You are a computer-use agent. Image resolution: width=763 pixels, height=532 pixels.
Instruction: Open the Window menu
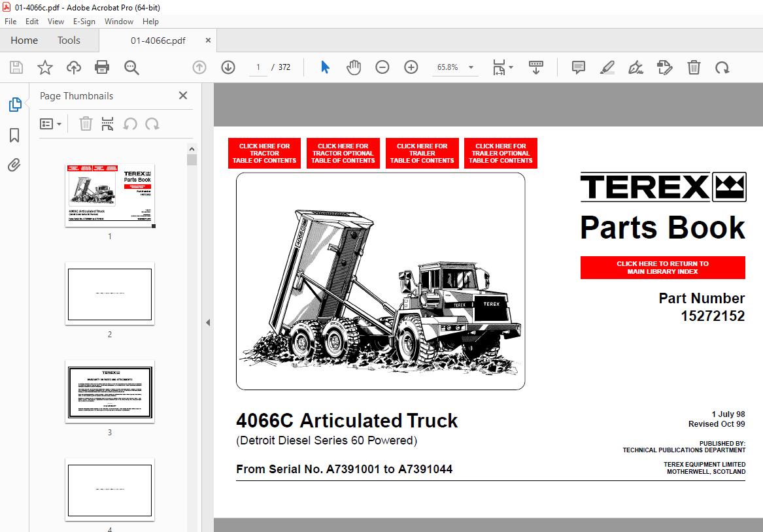(x=119, y=22)
